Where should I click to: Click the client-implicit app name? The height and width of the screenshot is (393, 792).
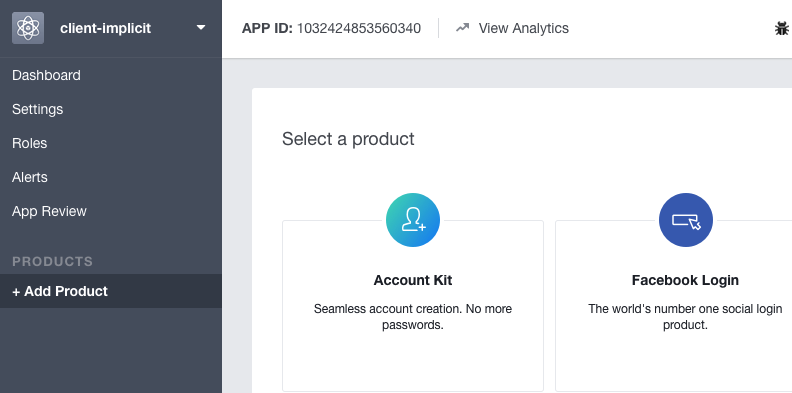pyautogui.click(x=106, y=28)
